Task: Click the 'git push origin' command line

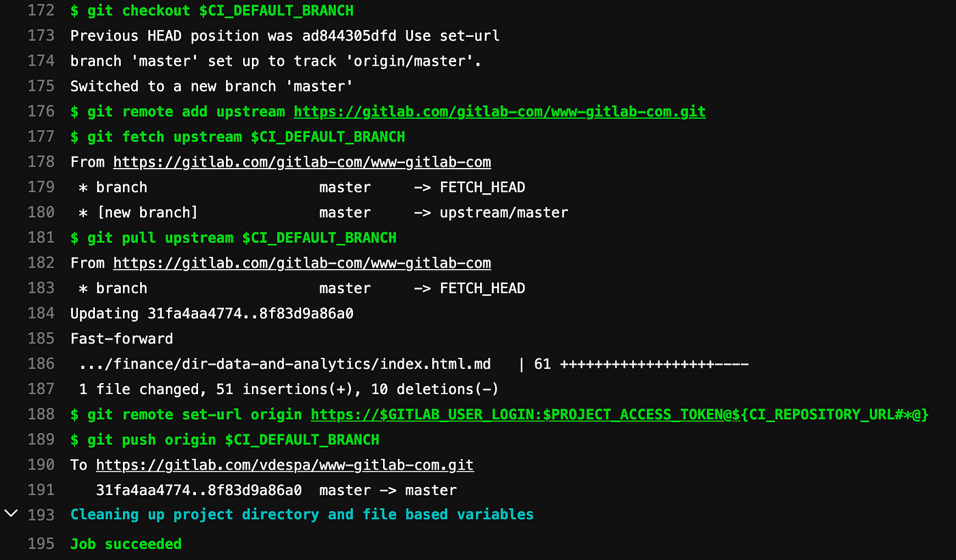Action: [x=225, y=440]
